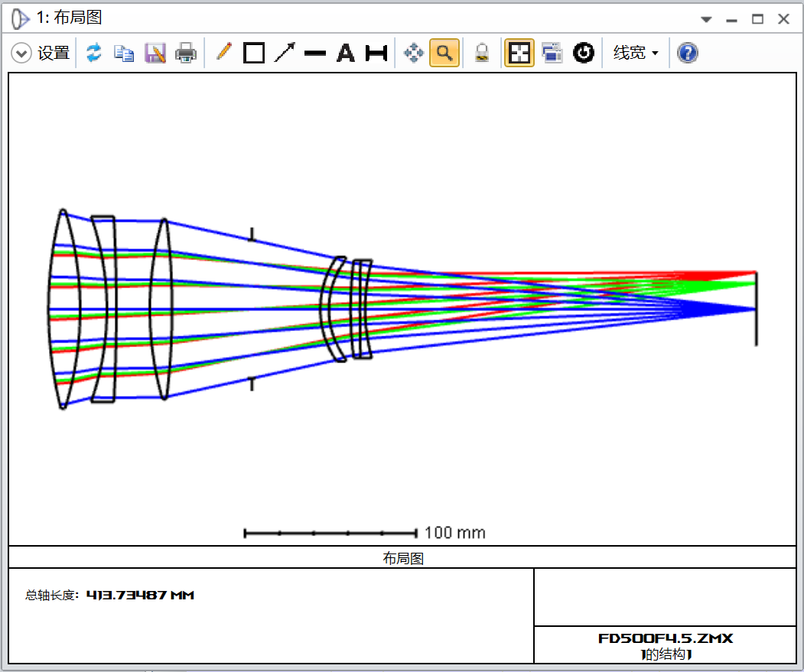Viewport: 804px width, 672px height.
Task: Open the title bar window options dropdown arrow
Action: point(706,19)
